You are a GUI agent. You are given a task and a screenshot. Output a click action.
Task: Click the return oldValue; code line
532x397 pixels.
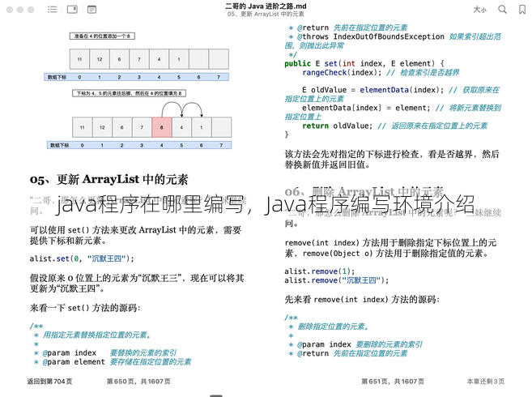394,126
